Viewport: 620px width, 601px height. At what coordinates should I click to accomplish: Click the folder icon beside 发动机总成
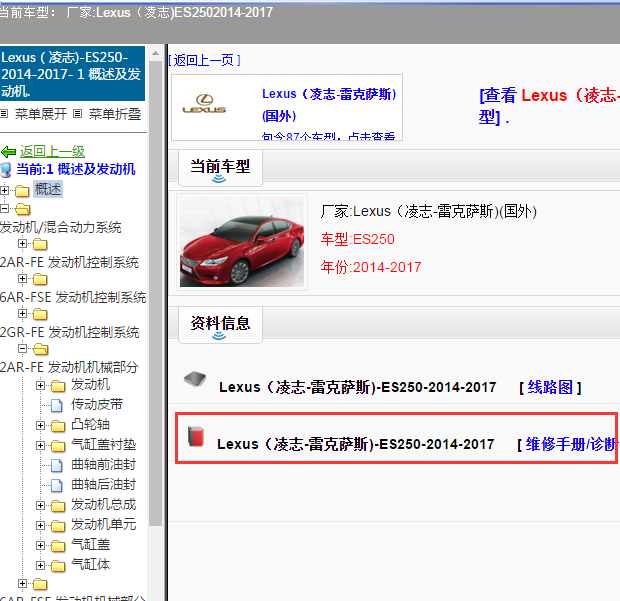point(58,506)
